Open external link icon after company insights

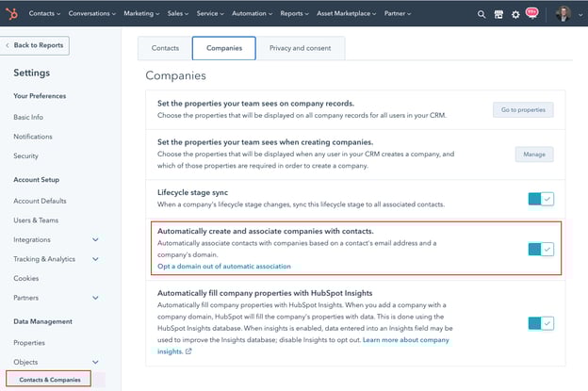tap(188, 351)
